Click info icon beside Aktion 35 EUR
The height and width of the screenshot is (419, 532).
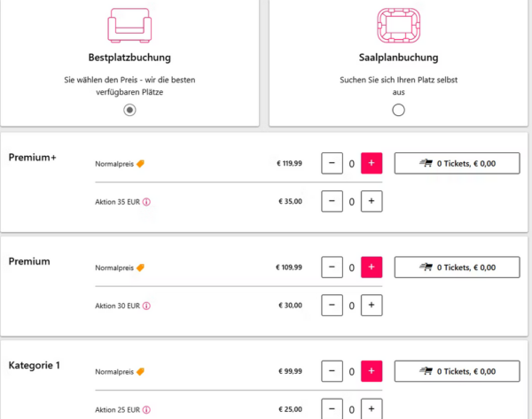click(146, 202)
